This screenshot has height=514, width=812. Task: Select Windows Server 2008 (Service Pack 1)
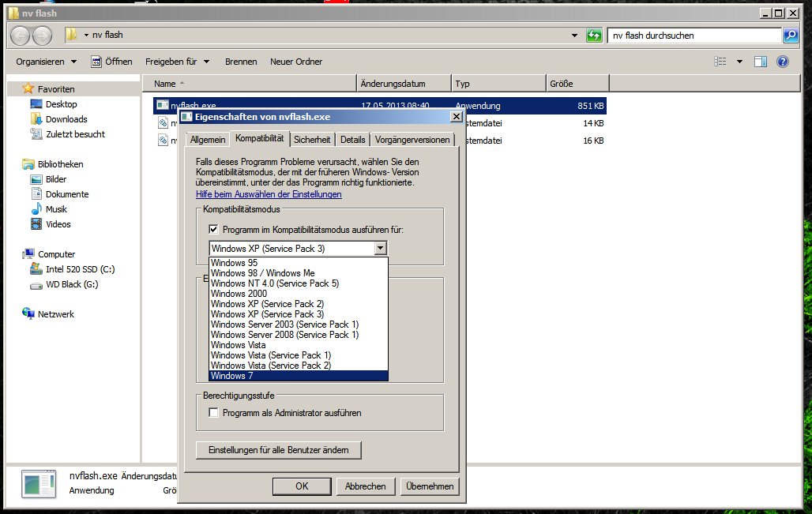pyautogui.click(x=299, y=335)
